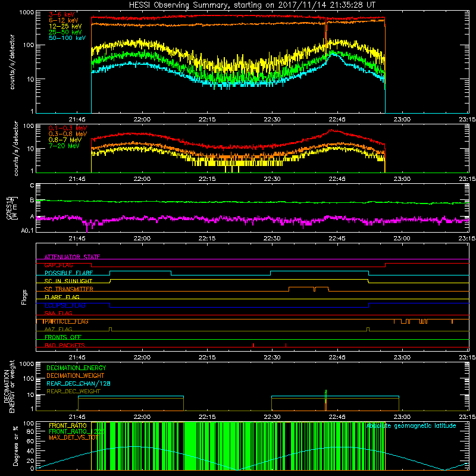Click the 0.3-0.8 MeV legend label
476x476 pixels.
pos(68,134)
